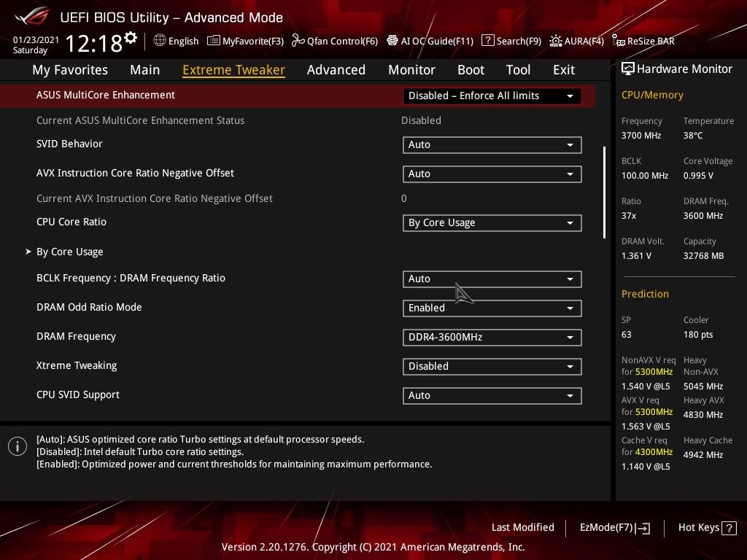Image resolution: width=747 pixels, height=560 pixels.
Task: Click the BIOS version copyright text
Action: [x=373, y=547]
